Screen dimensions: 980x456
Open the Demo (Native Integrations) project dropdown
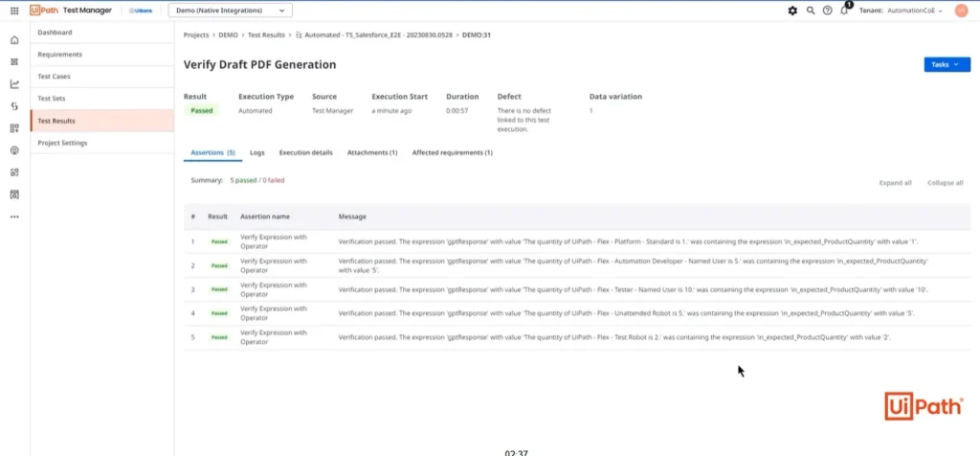coord(230,11)
